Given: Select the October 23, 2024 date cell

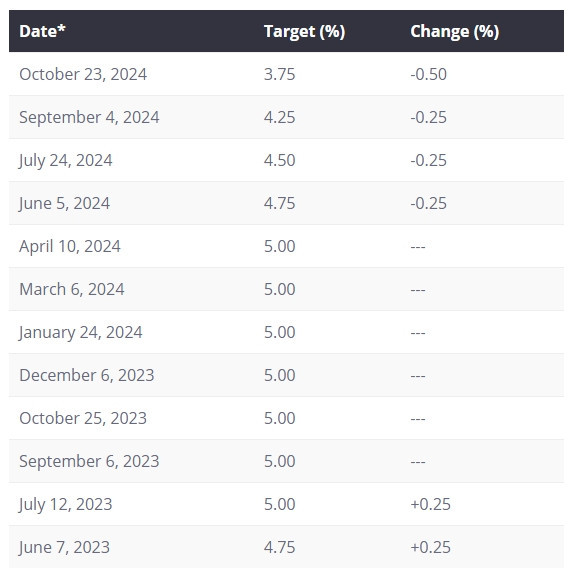Looking at the screenshot, I should tap(83, 74).
